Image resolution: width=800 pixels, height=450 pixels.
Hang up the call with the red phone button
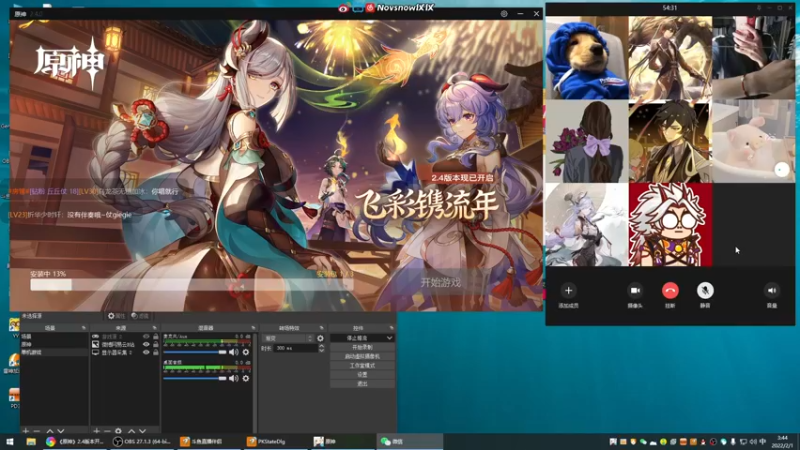point(670,290)
